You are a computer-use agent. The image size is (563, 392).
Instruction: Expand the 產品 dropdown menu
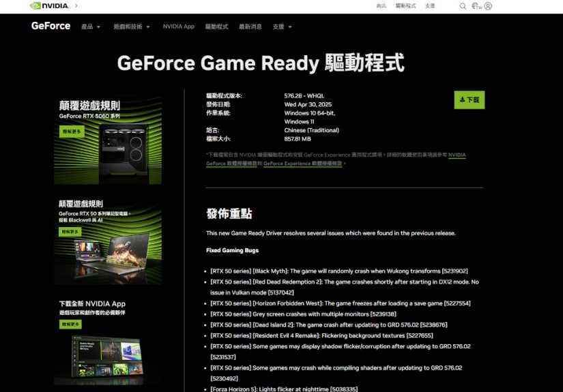[91, 27]
